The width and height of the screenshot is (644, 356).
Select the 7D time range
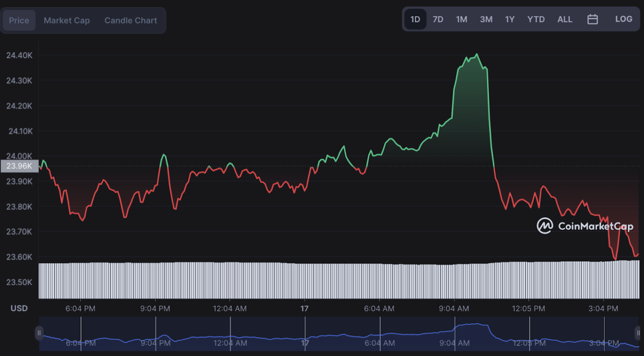438,20
